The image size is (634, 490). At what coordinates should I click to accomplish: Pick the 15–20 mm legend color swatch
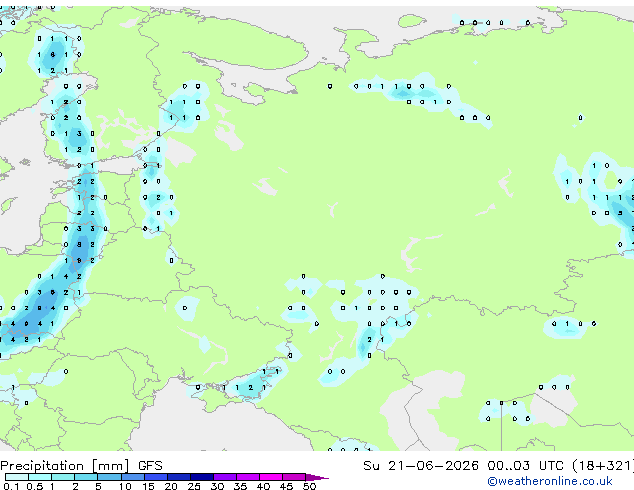click(155, 477)
